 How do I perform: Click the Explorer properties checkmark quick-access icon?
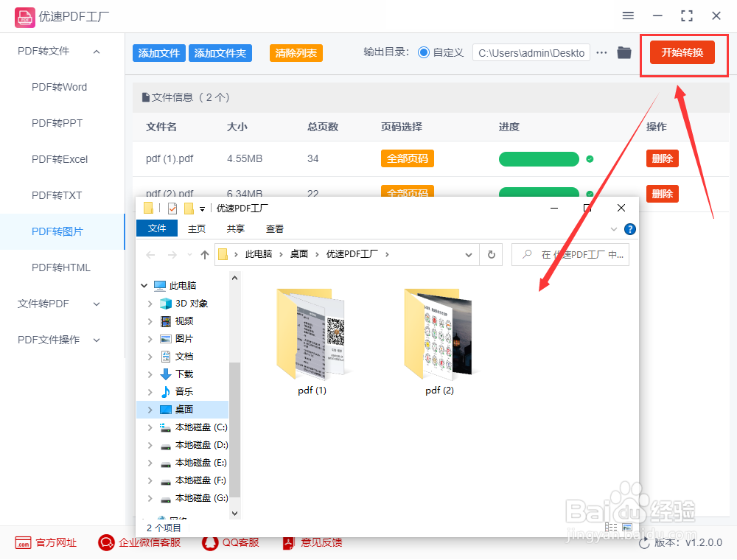click(172, 208)
